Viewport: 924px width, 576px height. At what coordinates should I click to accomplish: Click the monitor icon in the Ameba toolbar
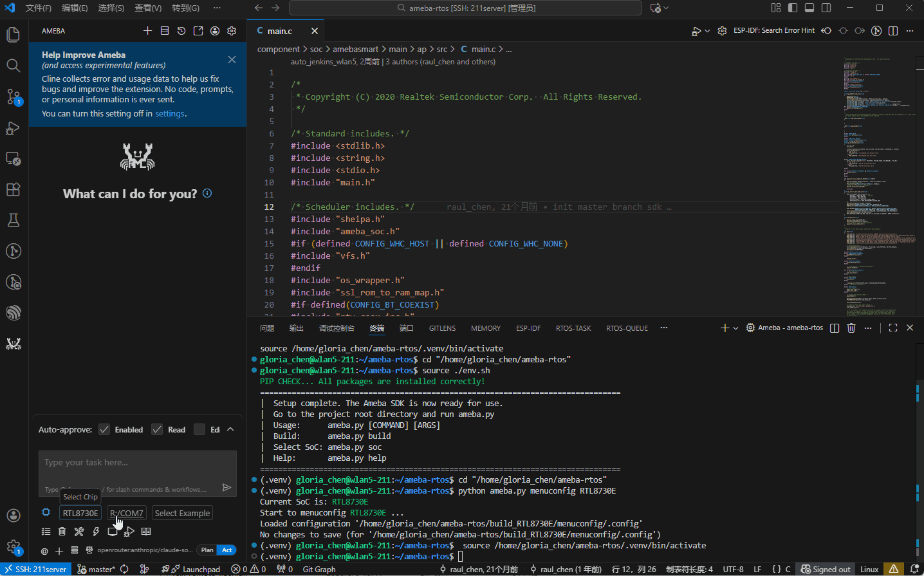pos(113,532)
